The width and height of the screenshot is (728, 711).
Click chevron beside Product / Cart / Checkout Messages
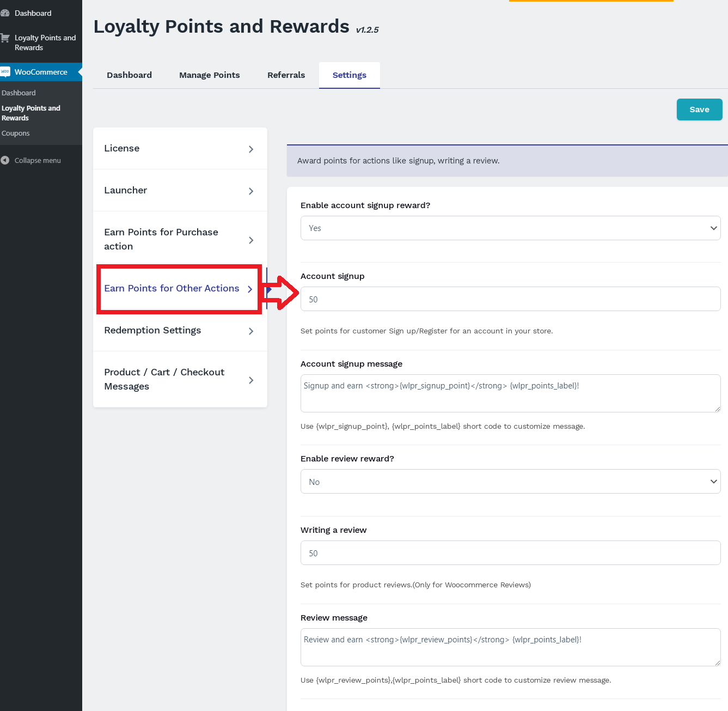251,380
